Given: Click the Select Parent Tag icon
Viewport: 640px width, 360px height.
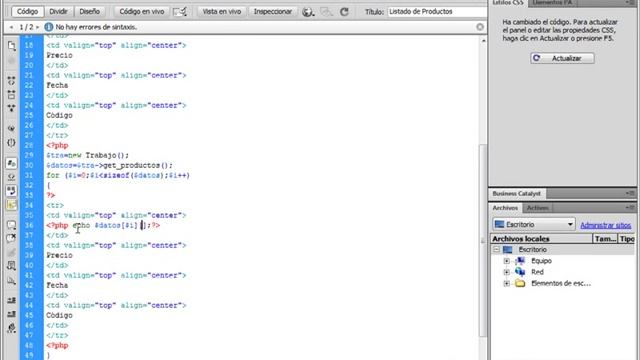Looking at the screenshot, I should [11, 128].
